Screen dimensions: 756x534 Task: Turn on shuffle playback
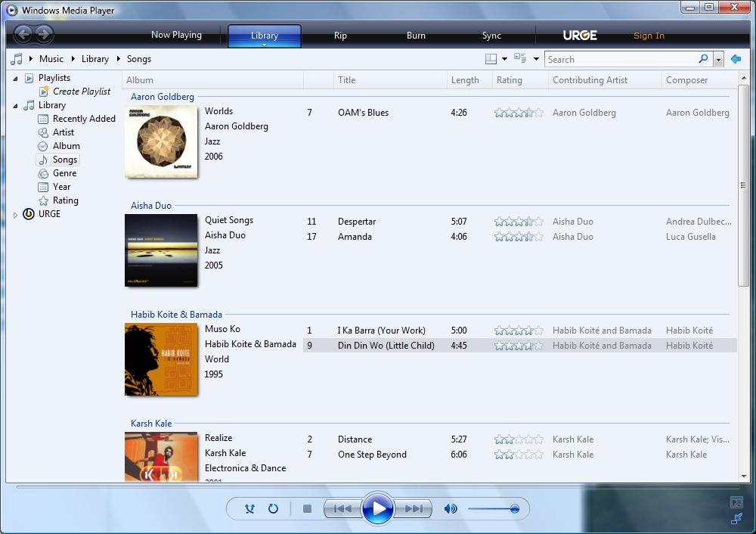pos(249,509)
